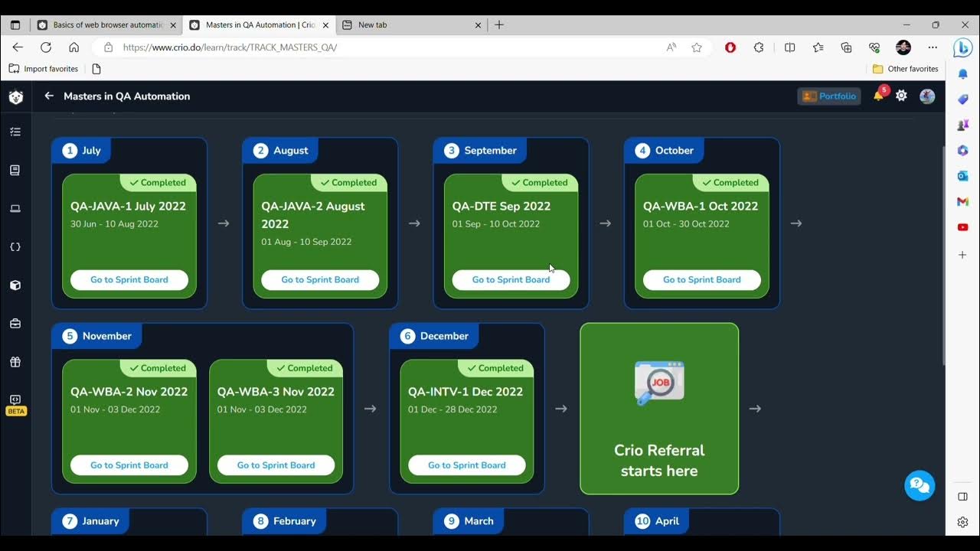Go back using the arrow beside Masters in QA Automation

49,96
